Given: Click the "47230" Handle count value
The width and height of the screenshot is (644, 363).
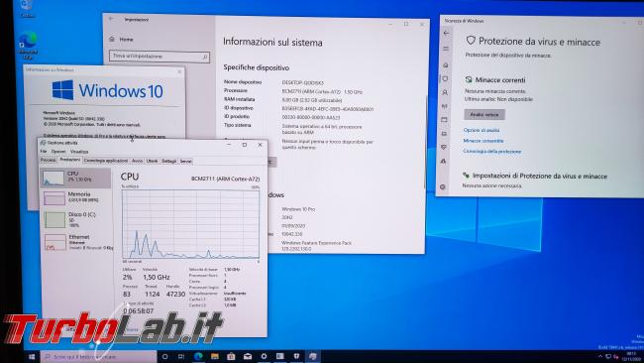Looking at the screenshot, I should pos(175,295).
